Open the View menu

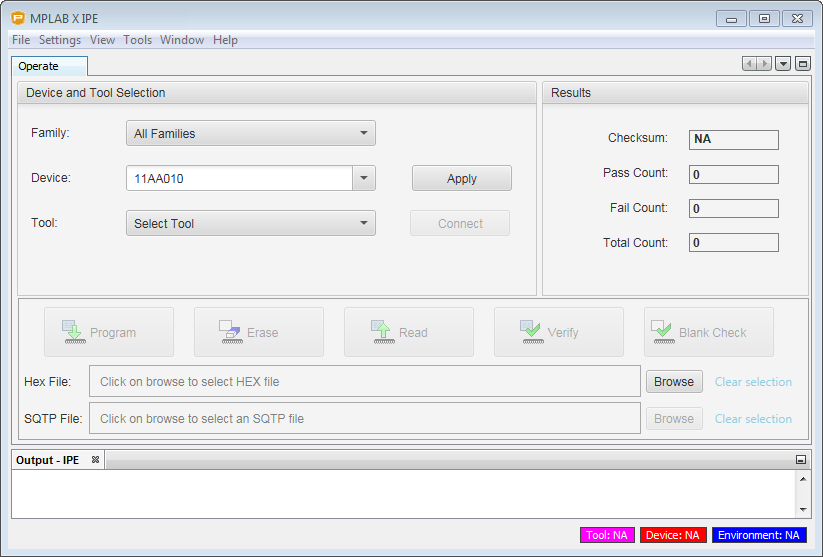(x=102, y=40)
